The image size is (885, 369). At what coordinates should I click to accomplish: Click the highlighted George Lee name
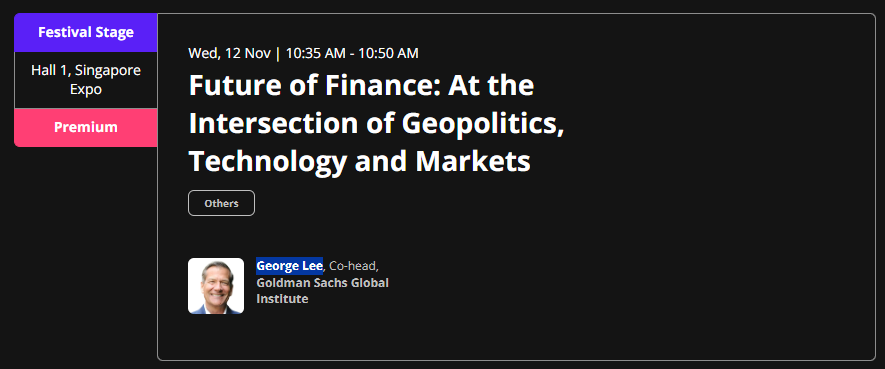[290, 265]
